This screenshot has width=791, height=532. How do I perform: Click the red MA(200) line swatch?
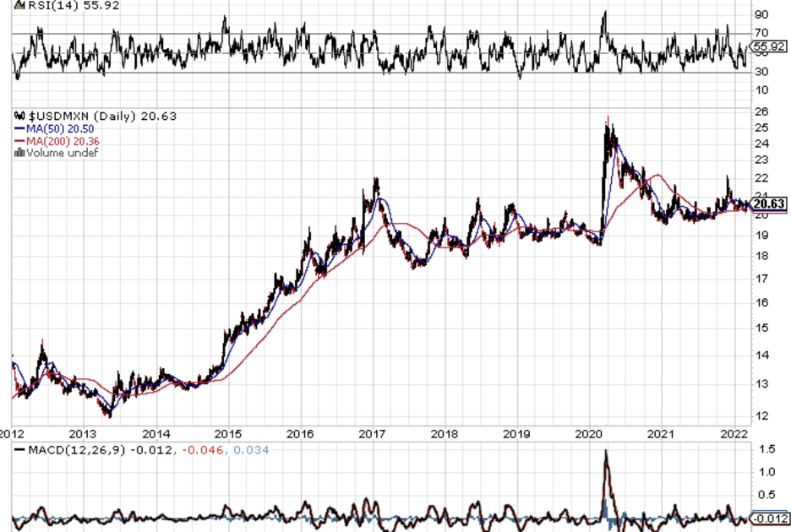click(x=19, y=141)
